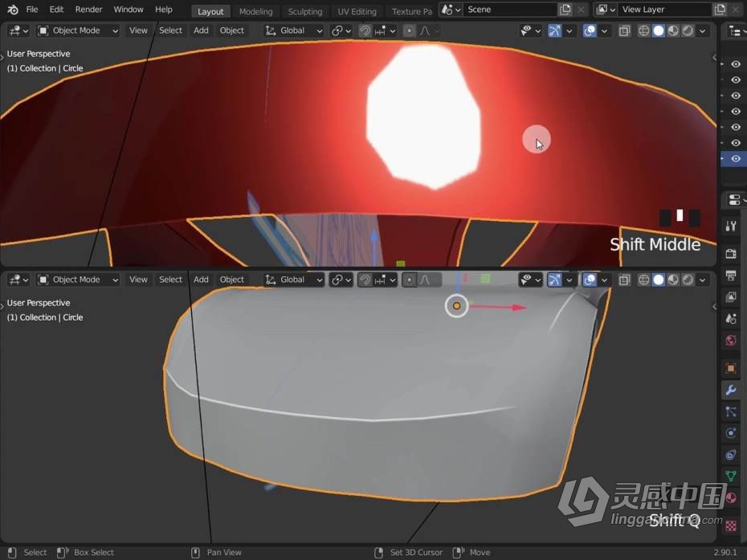Select rendered shading in top viewport

tap(688, 31)
